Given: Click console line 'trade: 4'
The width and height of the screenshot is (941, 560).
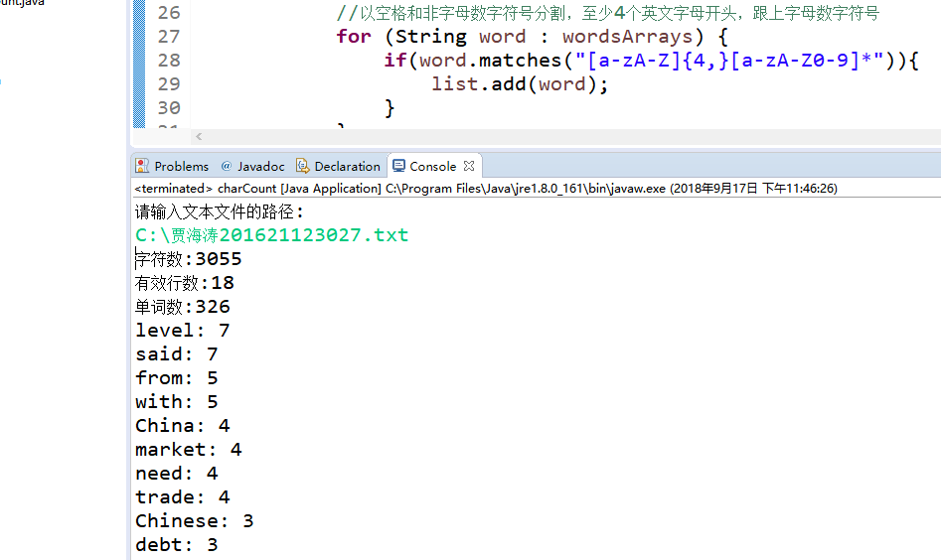Looking at the screenshot, I should click(x=183, y=497).
